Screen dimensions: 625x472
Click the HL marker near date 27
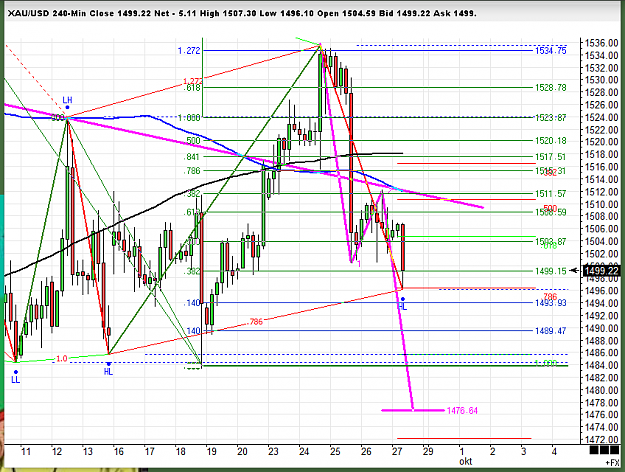[x=403, y=306]
